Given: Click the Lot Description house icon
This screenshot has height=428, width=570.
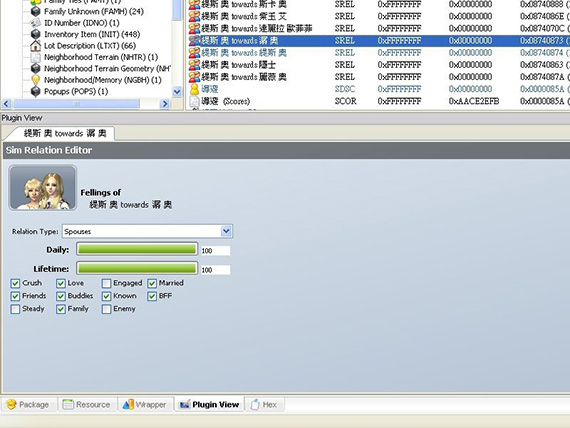Looking at the screenshot, I should pos(35,46).
